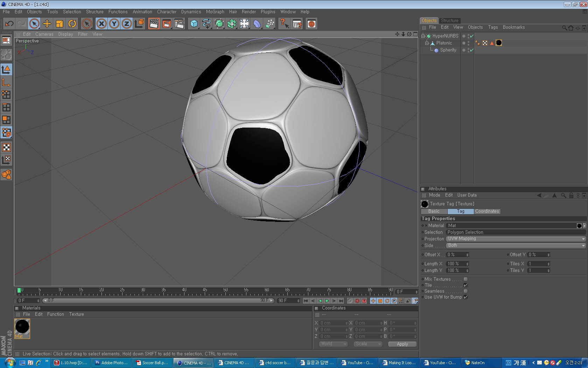This screenshot has height=368, width=588.
Task: Expand the Material Mat disclosure arrow
Action: click(426, 225)
